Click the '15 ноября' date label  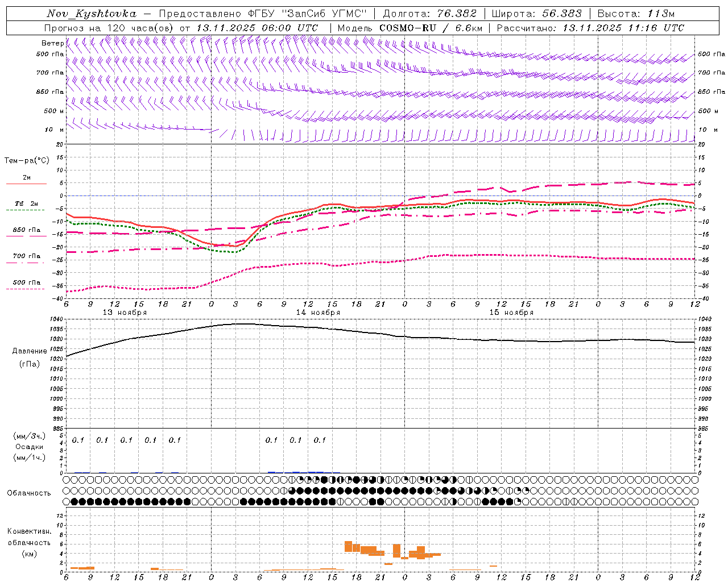point(511,313)
